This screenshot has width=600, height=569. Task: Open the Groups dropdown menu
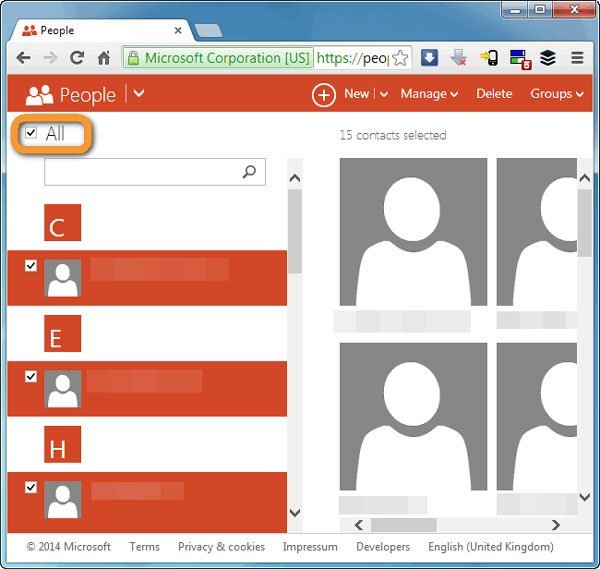tap(557, 94)
